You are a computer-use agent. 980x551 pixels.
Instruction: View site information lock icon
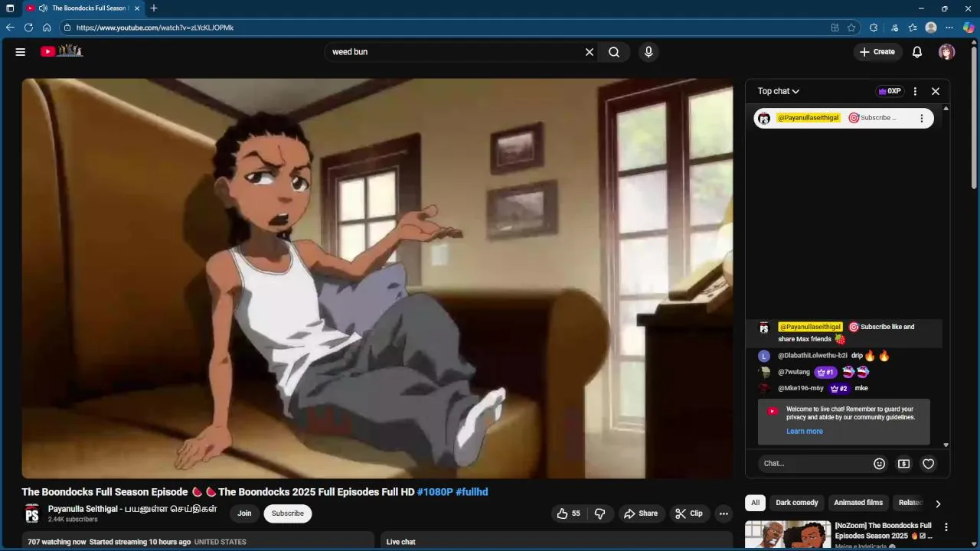pyautogui.click(x=67, y=28)
